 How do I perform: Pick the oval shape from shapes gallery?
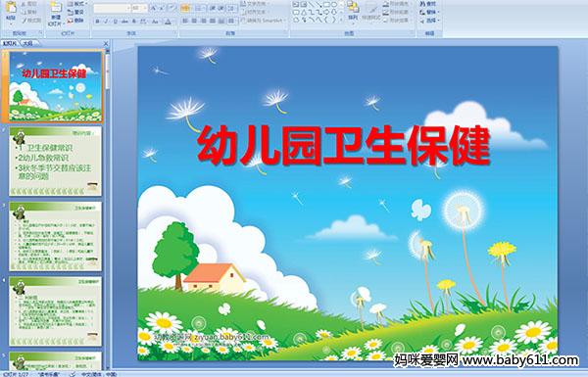point(333,4)
